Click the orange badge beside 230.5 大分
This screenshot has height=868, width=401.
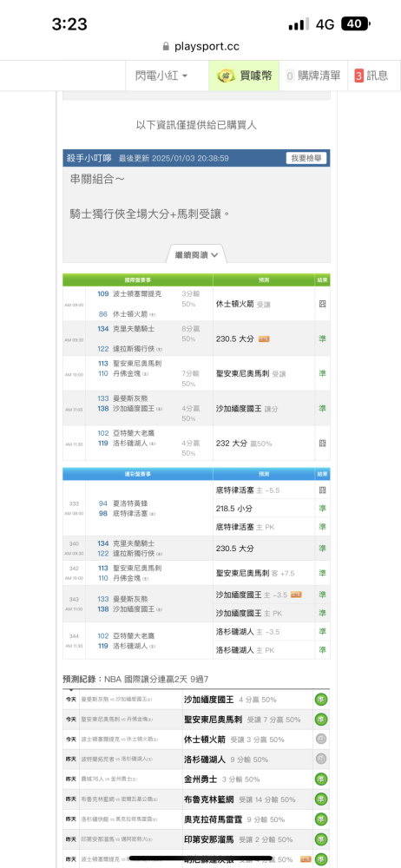tap(264, 339)
